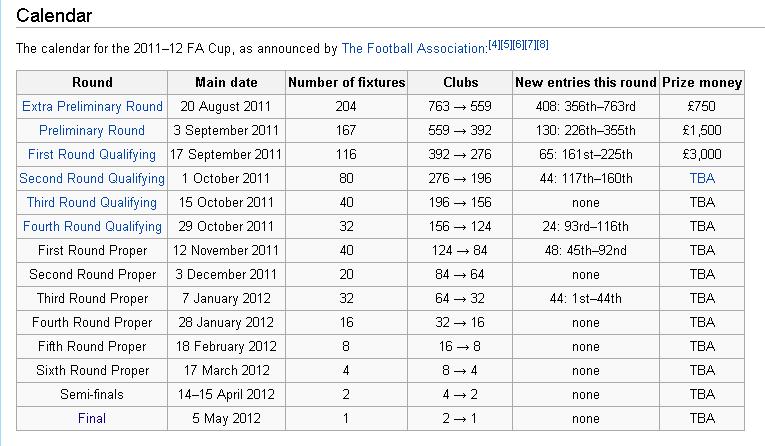Open citation reference [8]
This screenshot has width=765, height=446.
coord(543,44)
